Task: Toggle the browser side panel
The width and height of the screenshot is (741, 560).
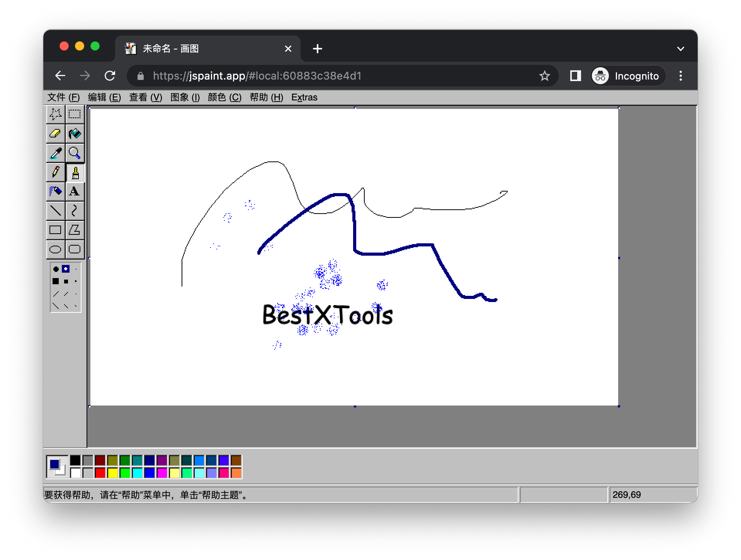Action: [576, 76]
